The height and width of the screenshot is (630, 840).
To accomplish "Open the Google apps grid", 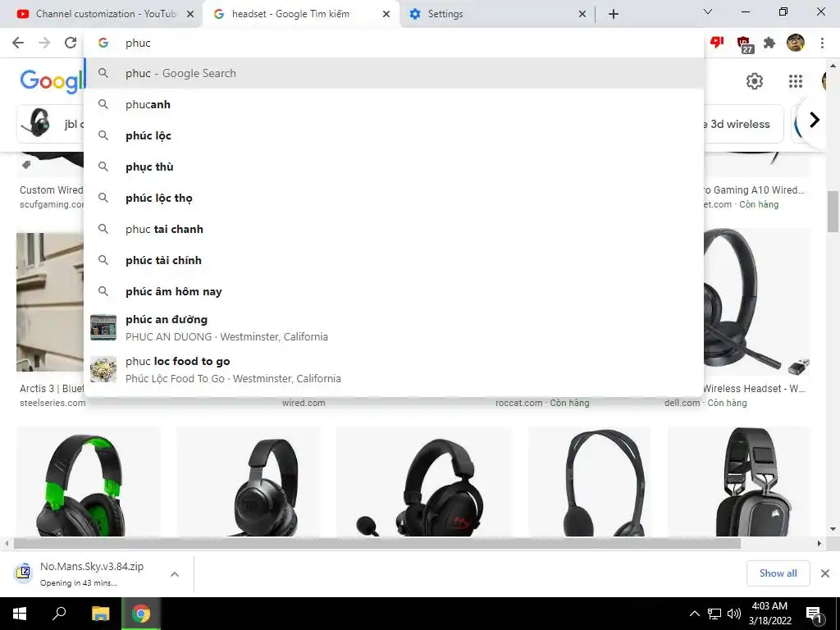I will pos(796,81).
